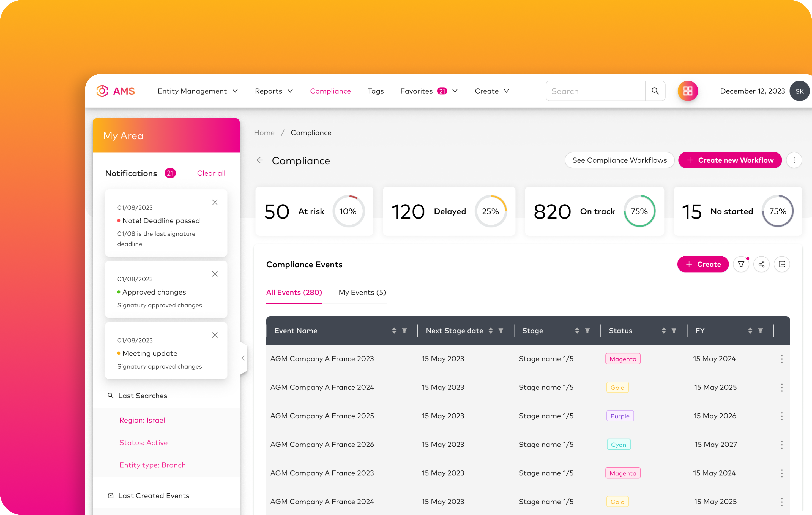This screenshot has width=812, height=515.
Task: Select the AGM Company A France 2025 event
Action: (322, 416)
